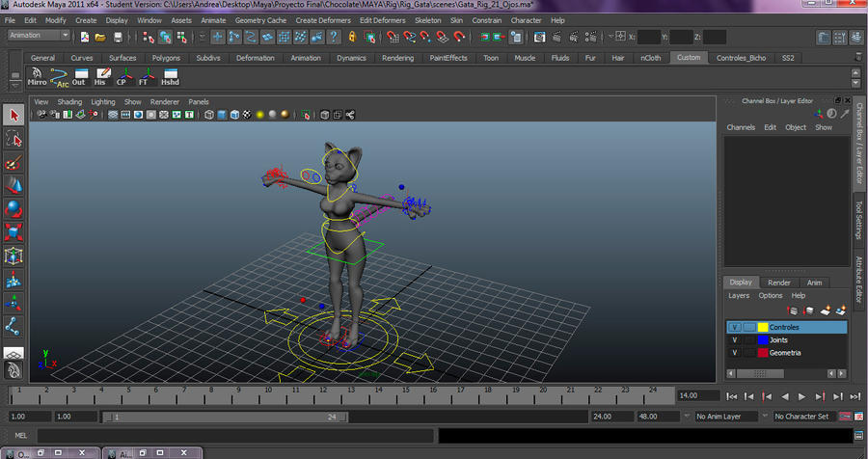Go to end of playback range

855,396
